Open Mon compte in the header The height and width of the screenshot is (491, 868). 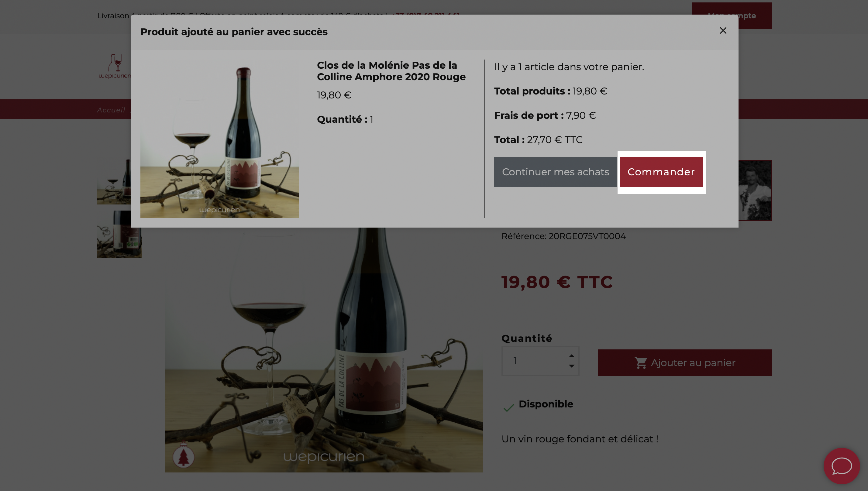(732, 16)
